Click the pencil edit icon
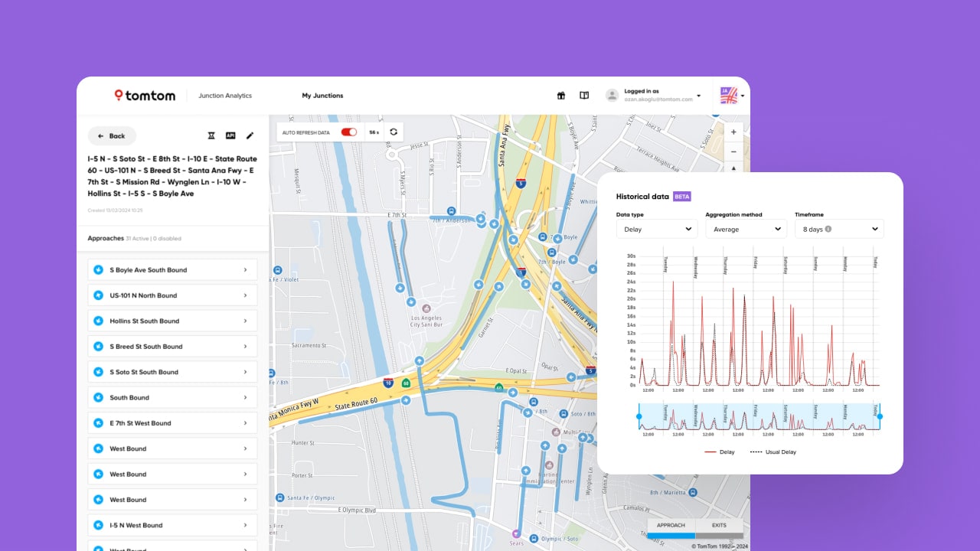This screenshot has width=980, height=551. click(250, 135)
